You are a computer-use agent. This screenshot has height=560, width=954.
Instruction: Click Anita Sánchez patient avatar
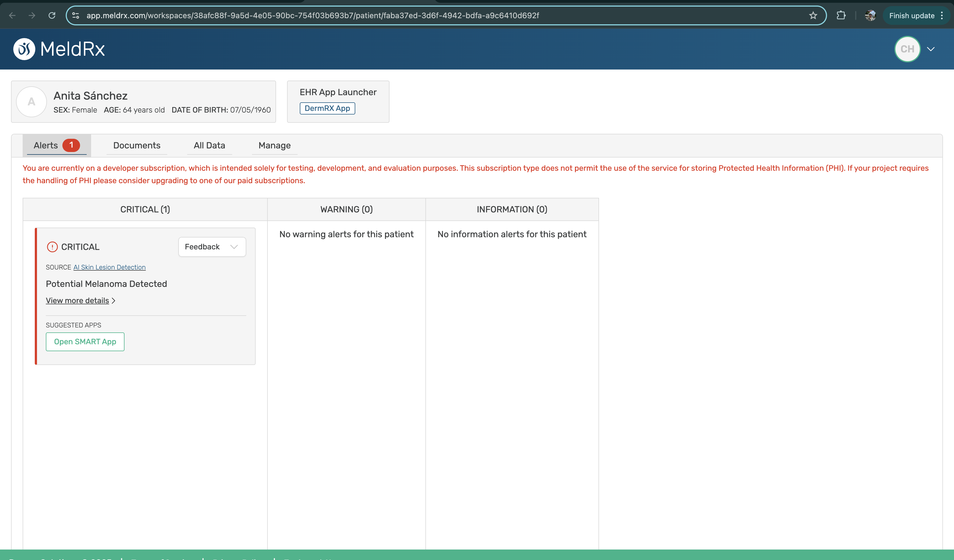31,102
